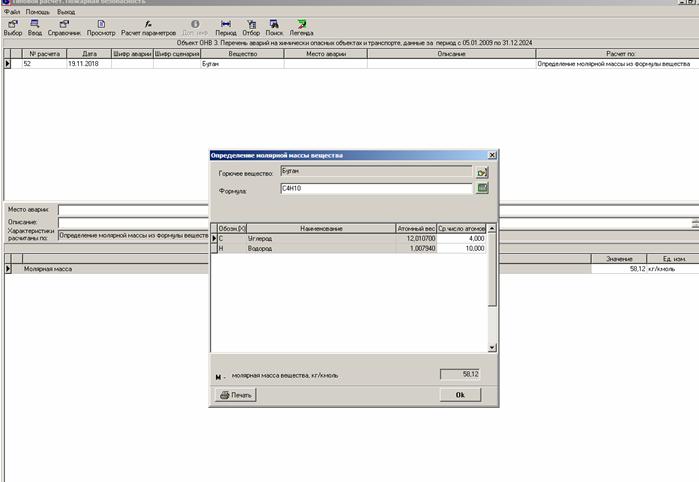Select the Водород row in elements table
The height and width of the screenshot is (482, 699).
(x=300, y=248)
